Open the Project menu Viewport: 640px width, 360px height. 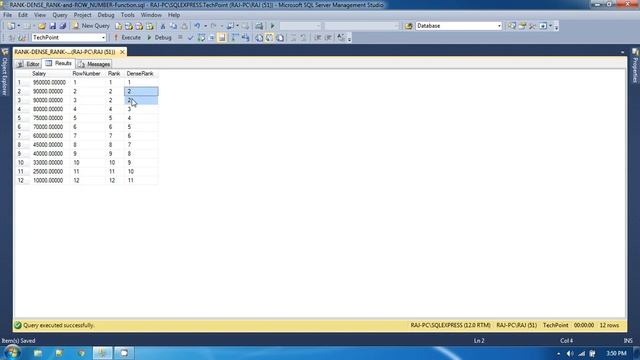[x=82, y=15]
